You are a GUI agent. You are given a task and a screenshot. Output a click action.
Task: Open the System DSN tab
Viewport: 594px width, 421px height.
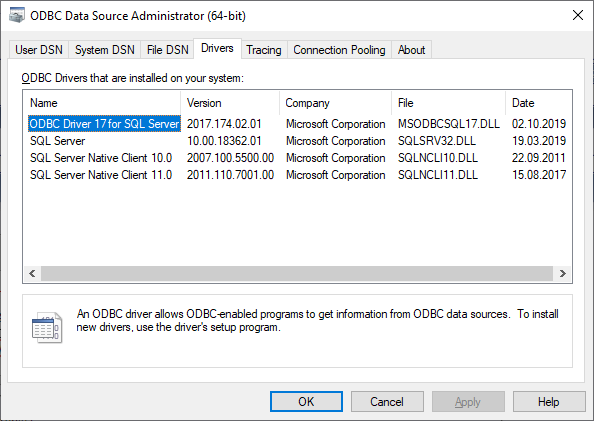click(105, 50)
